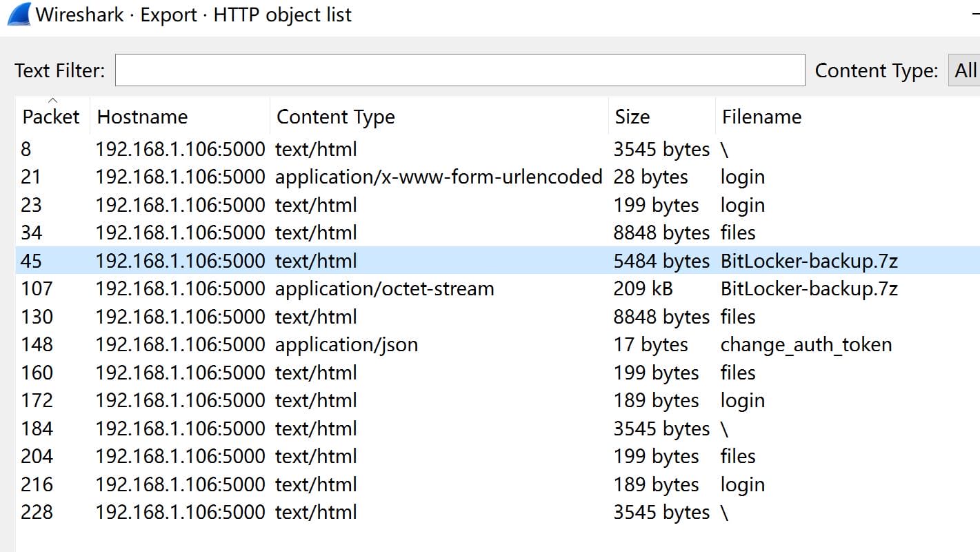Select packet 228 row
Screen dimensions: 980x552
(497, 512)
